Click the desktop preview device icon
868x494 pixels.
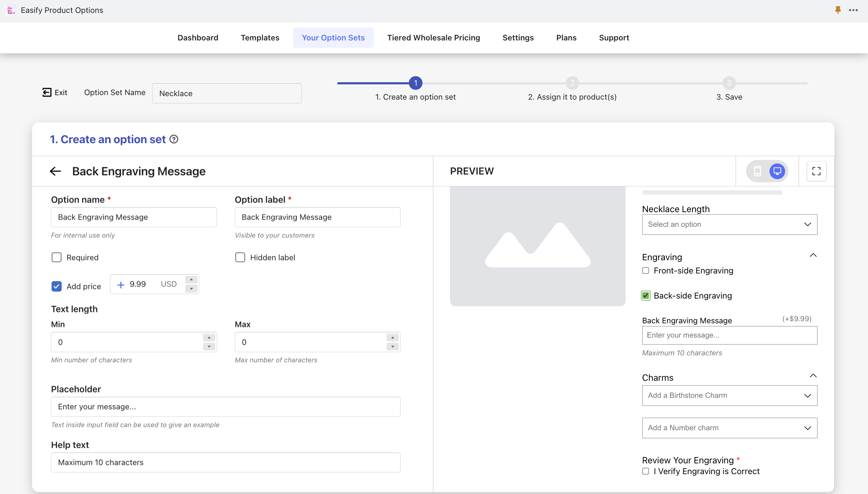(777, 171)
